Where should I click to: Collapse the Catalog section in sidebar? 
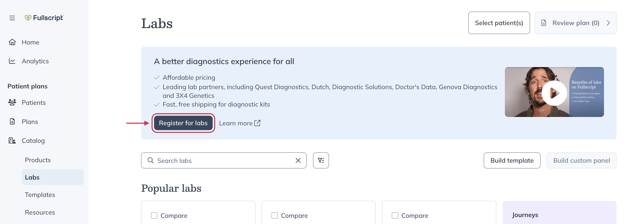tap(33, 141)
